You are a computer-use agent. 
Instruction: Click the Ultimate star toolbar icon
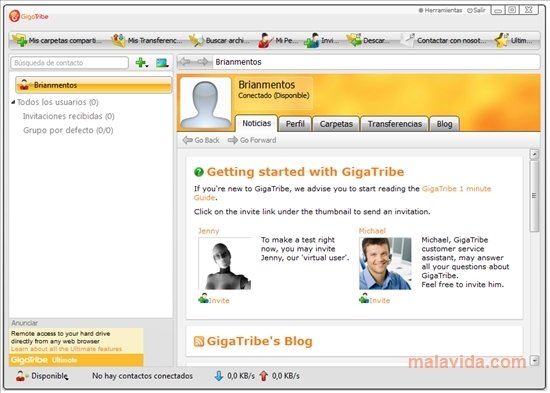[x=502, y=40]
